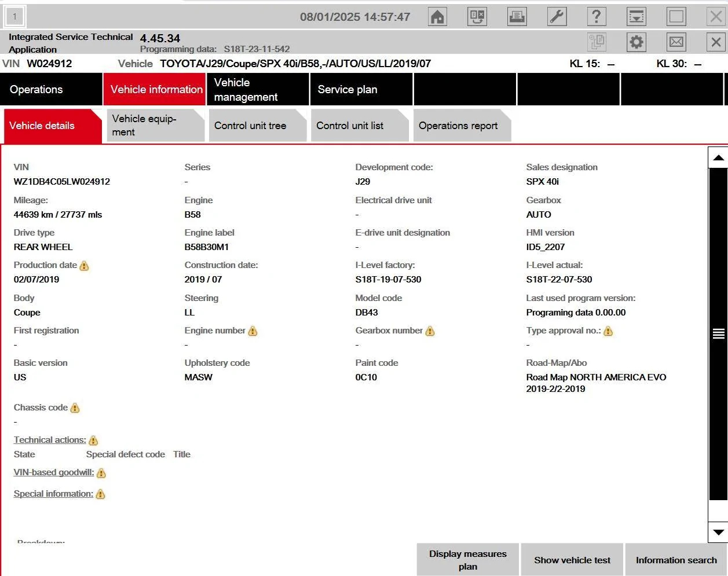This screenshot has height=576, width=728.
Task: Click warning icon beside Production date
Action: 85,266
